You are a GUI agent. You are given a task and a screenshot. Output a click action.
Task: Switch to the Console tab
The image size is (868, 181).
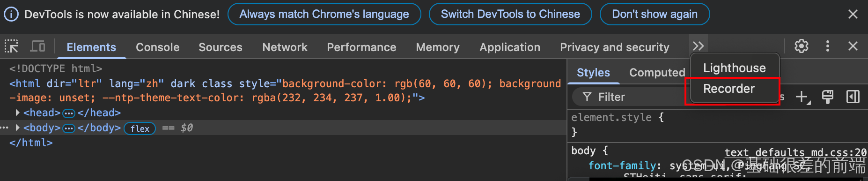point(158,47)
